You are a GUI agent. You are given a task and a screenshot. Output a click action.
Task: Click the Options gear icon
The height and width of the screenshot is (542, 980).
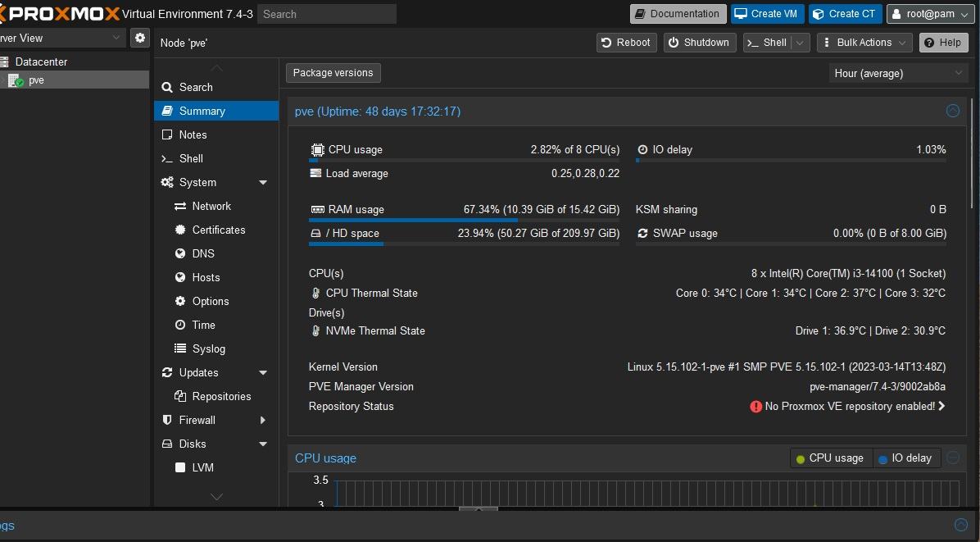click(180, 301)
